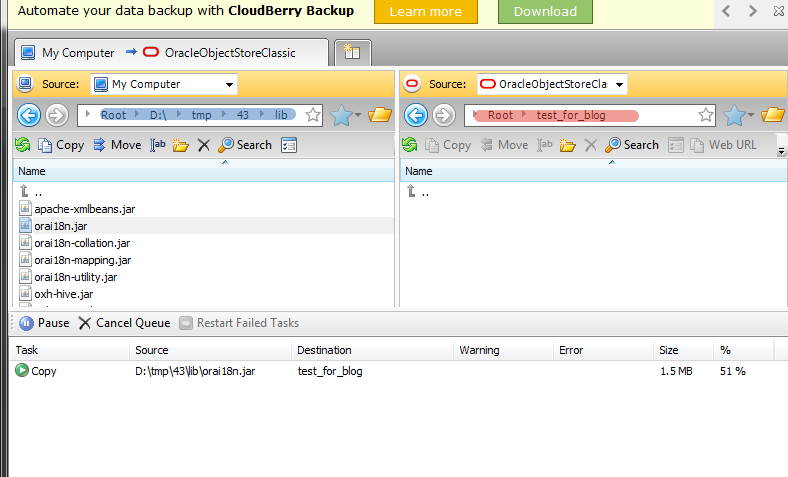Open folder browse icon in right pane
Screen dimensions: 788x477
click(x=773, y=115)
